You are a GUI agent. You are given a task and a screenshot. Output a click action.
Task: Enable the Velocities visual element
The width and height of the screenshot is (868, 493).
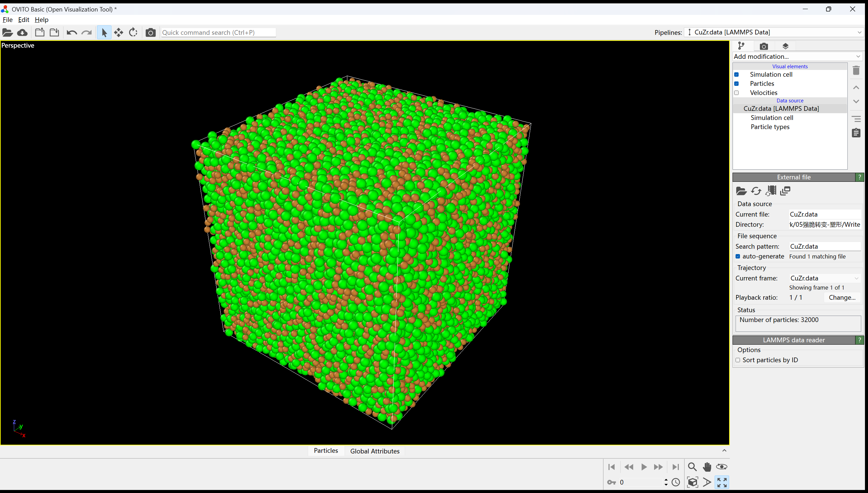click(737, 93)
